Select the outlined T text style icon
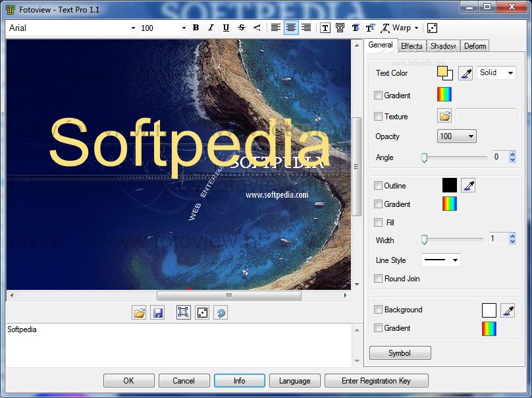 pyautogui.click(x=340, y=28)
